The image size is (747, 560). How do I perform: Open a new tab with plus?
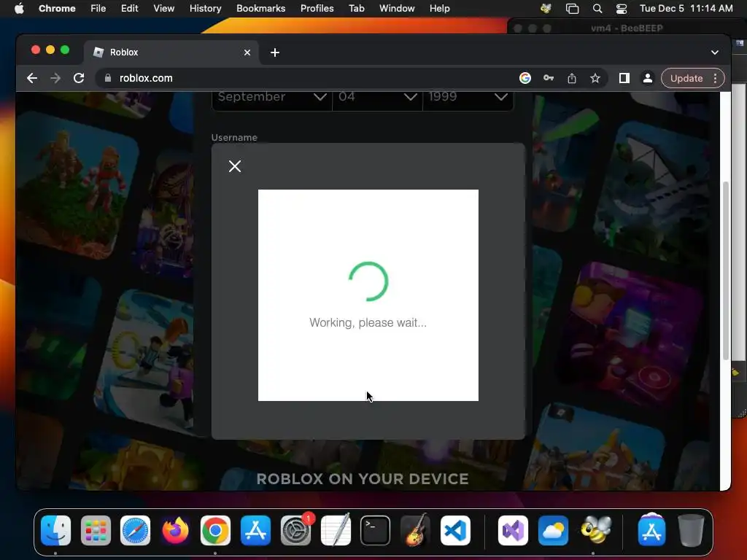pos(275,52)
